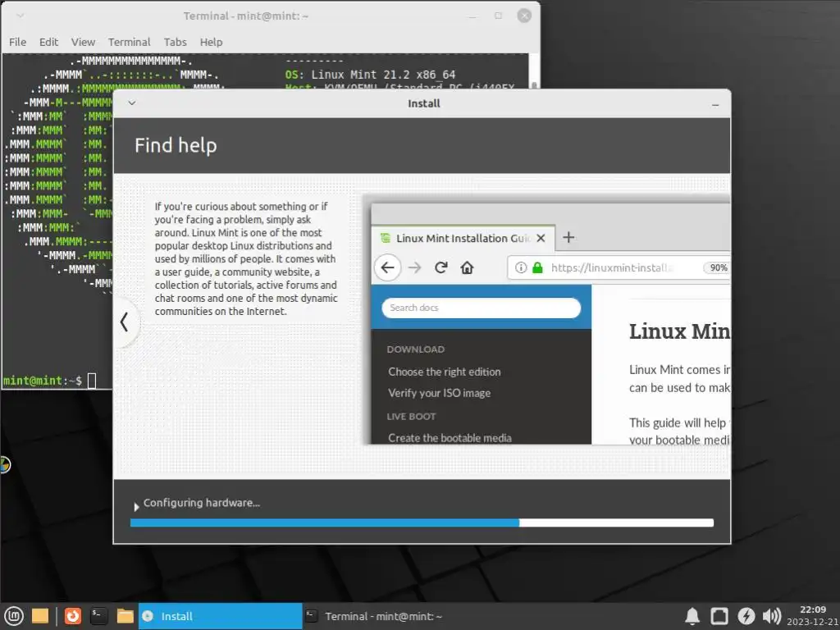Click the Find help heading
The width and height of the screenshot is (840, 630).
click(x=176, y=145)
